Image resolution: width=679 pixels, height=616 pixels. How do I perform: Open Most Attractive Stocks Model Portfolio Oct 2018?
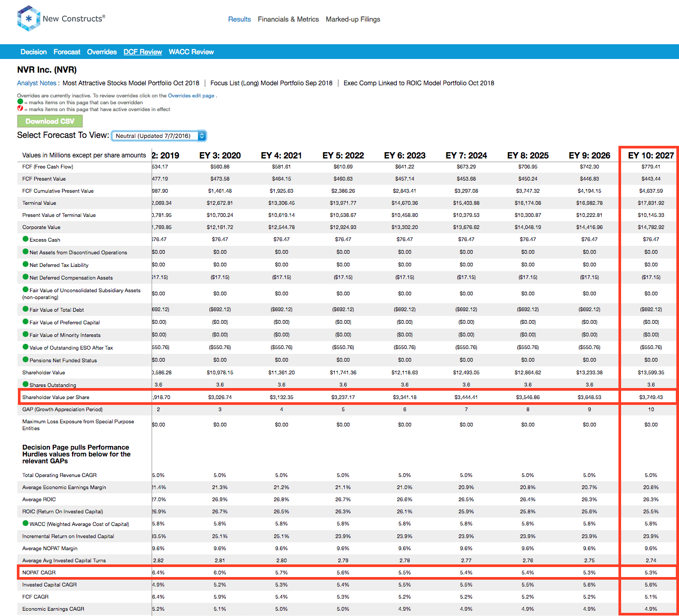(131, 83)
